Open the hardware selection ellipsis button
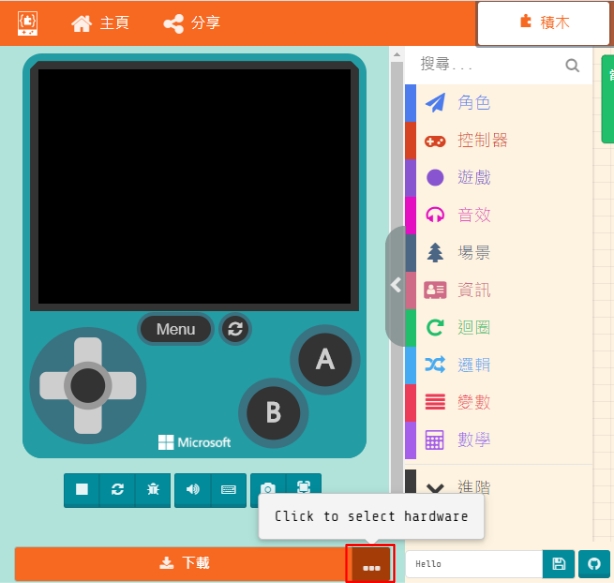This screenshot has width=614, height=583. (371, 565)
